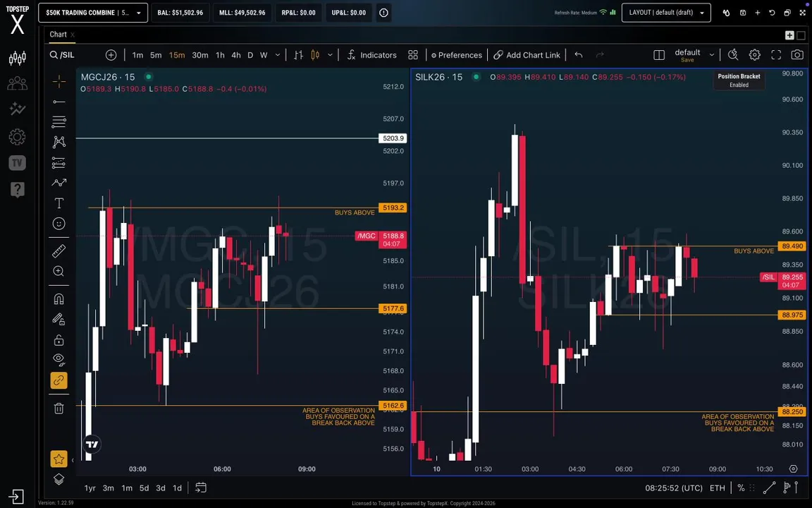Select the bars chart style icon
This screenshot has height=508, width=812.
coord(298,55)
